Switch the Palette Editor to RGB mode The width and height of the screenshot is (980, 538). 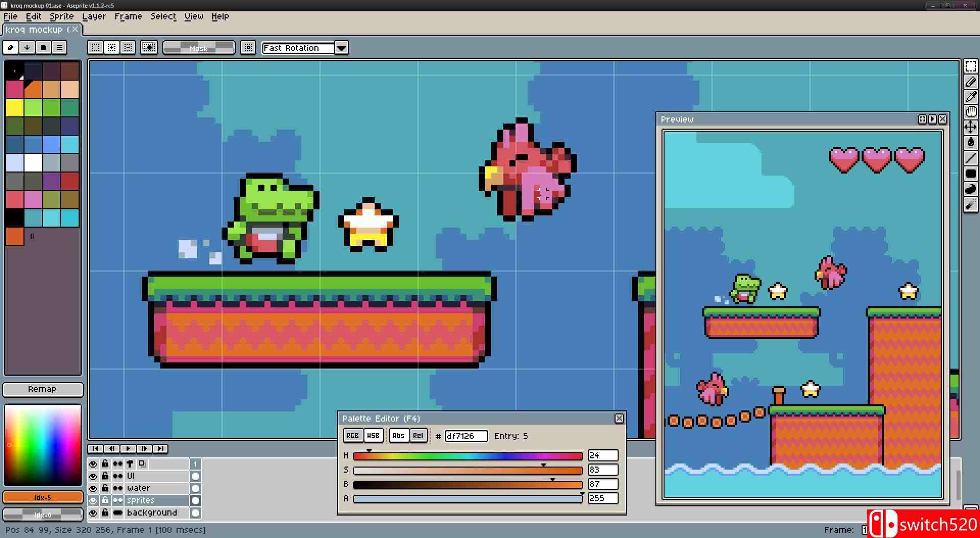click(353, 435)
